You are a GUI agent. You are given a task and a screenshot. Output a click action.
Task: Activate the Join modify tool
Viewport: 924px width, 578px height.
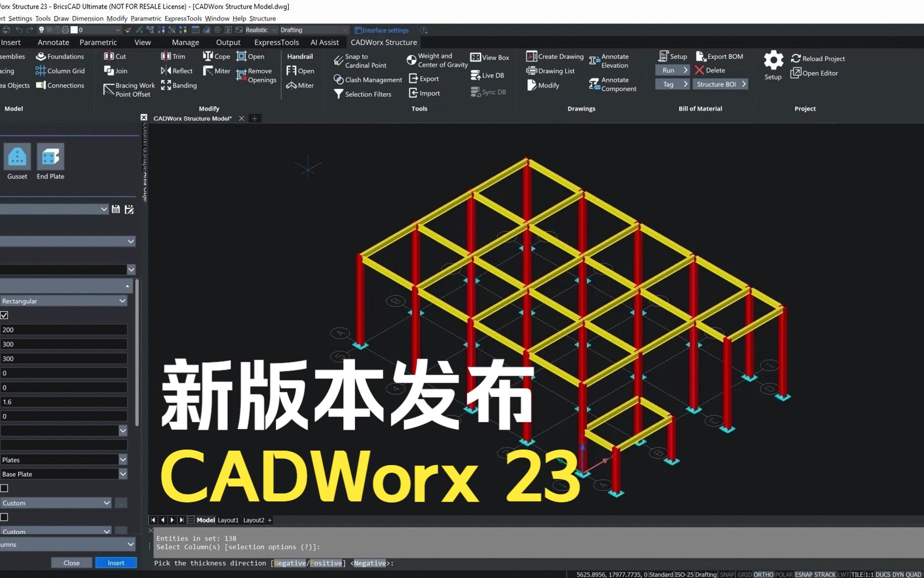[x=115, y=71]
